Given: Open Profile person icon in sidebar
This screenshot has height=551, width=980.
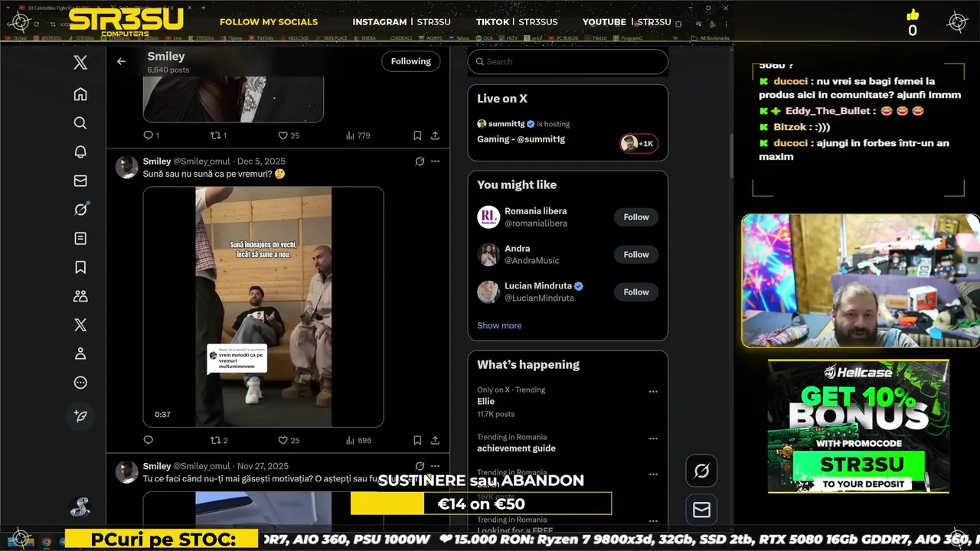Looking at the screenshot, I should tap(80, 354).
